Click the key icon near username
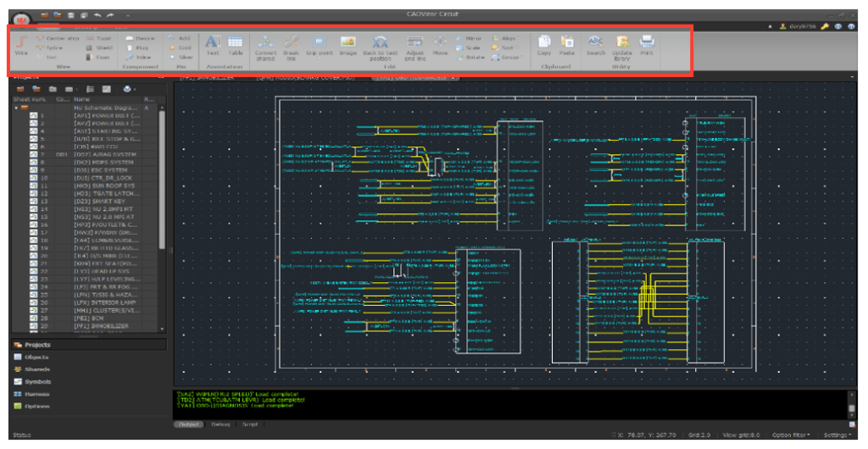868x449 pixels. point(826,26)
